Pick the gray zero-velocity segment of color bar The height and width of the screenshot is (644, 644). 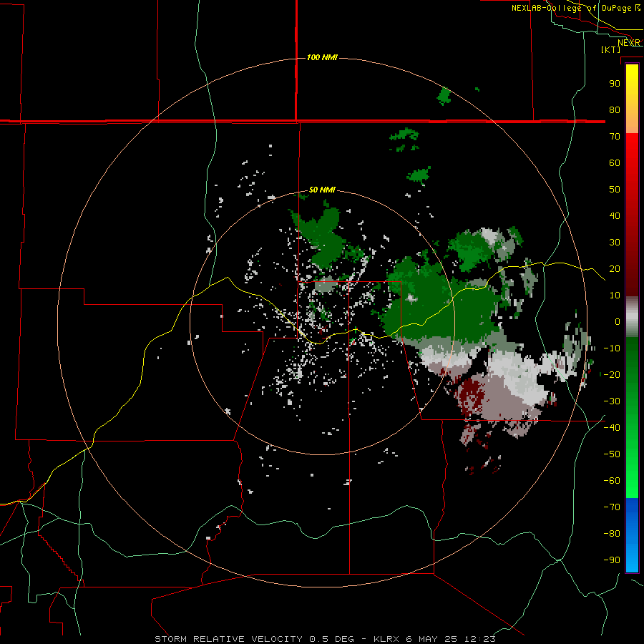point(632,317)
